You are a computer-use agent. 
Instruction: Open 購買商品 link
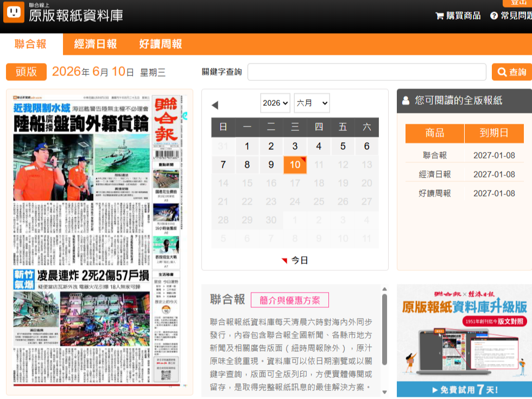(458, 16)
